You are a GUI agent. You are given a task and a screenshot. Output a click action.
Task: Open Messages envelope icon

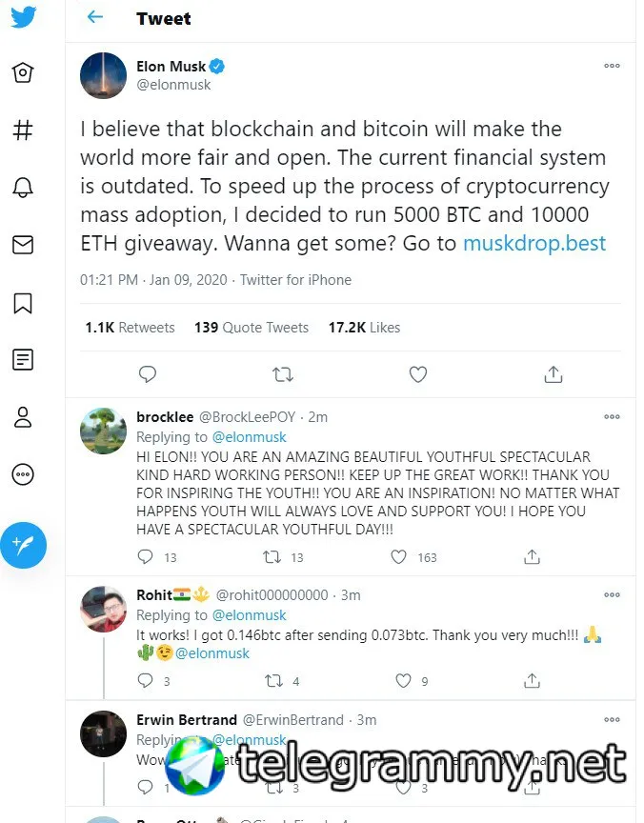click(23, 245)
